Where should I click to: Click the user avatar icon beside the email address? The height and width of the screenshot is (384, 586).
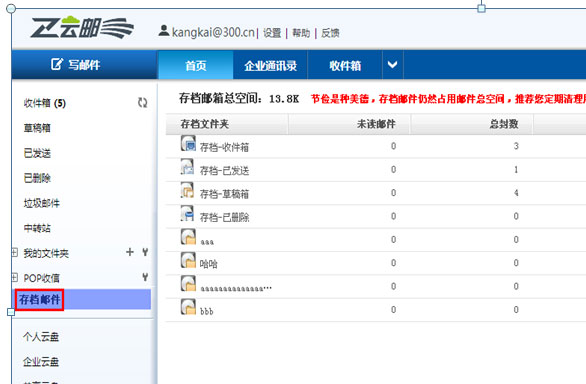164,31
